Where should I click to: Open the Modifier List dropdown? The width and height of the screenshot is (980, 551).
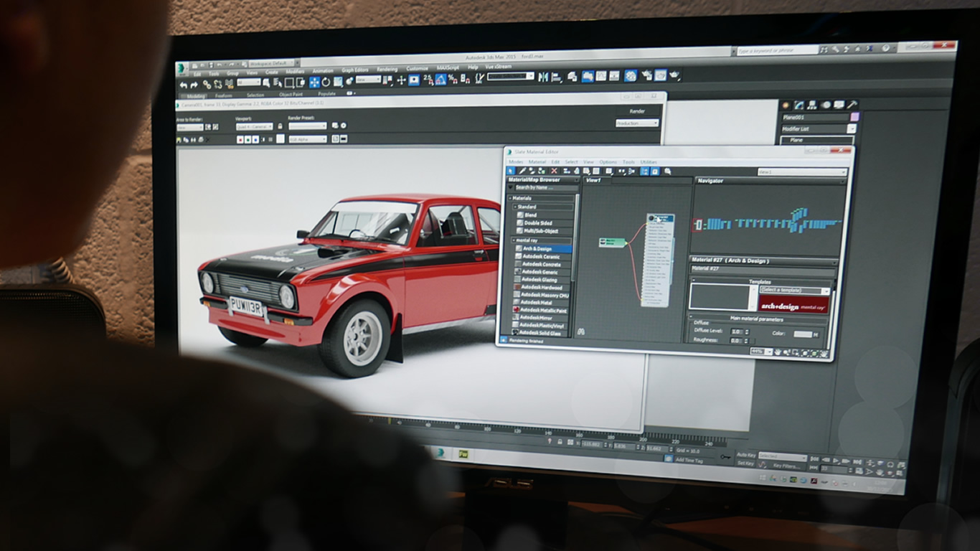click(818, 128)
